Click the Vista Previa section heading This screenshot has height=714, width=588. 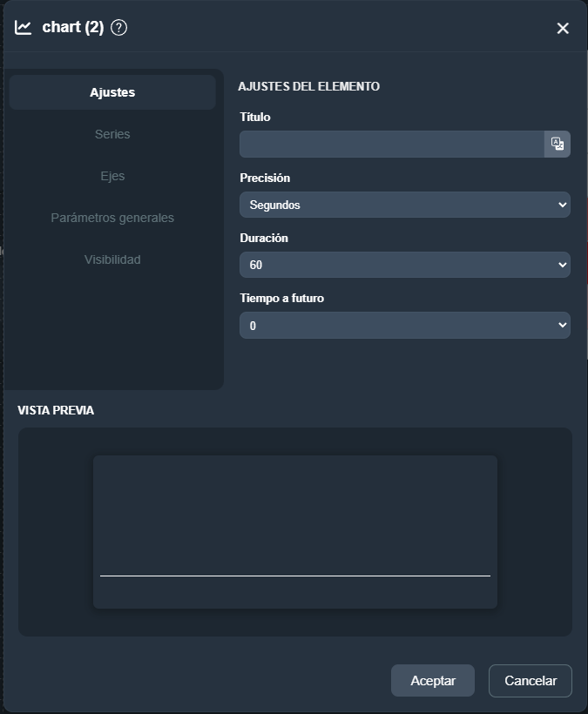[x=56, y=410]
